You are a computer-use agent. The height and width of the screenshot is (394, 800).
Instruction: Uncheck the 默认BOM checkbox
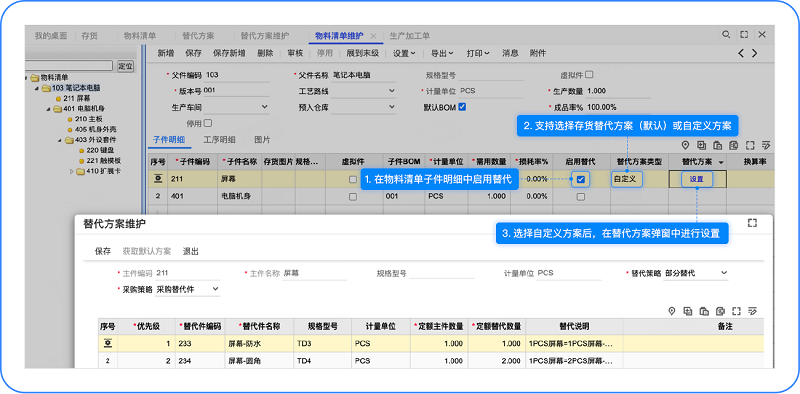tap(462, 107)
